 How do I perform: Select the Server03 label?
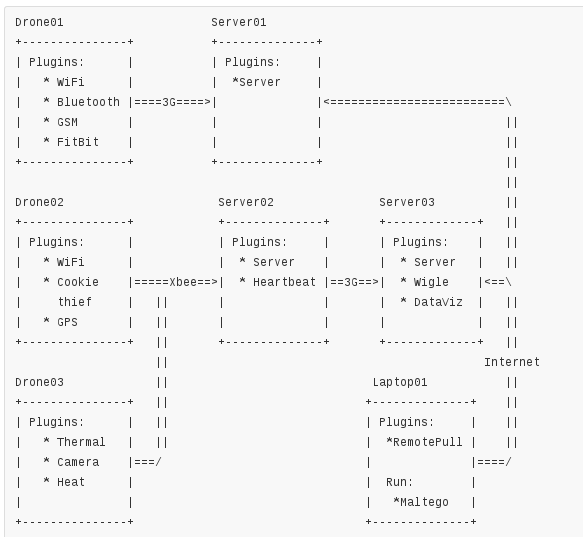(x=407, y=202)
